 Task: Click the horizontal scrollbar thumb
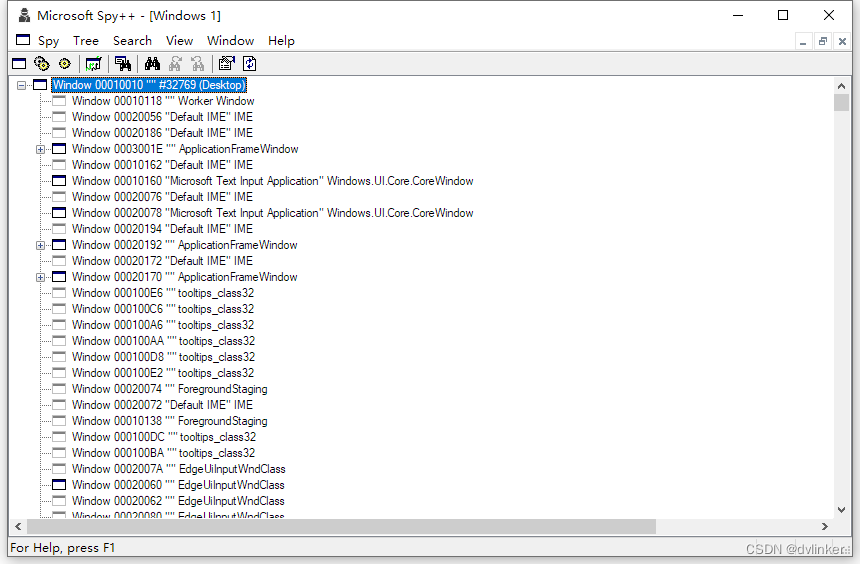pyautogui.click(x=341, y=527)
